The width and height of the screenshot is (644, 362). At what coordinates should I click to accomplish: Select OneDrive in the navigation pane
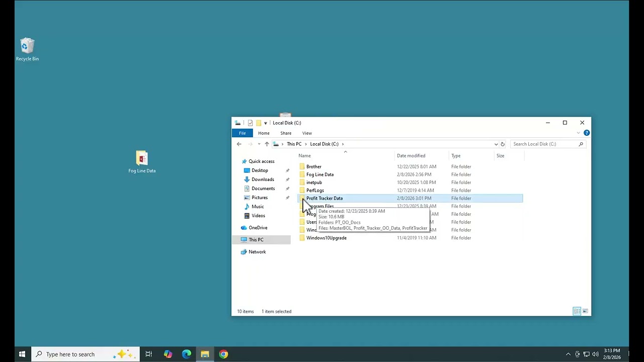tap(258, 228)
